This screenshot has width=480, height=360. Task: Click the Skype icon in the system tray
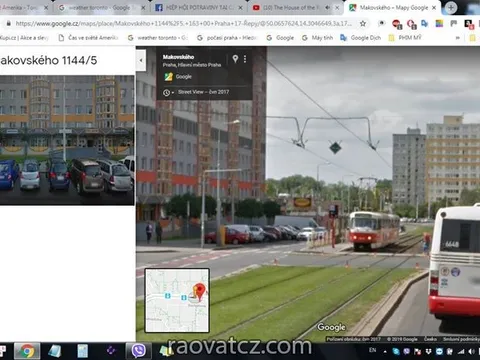click(x=396, y=351)
